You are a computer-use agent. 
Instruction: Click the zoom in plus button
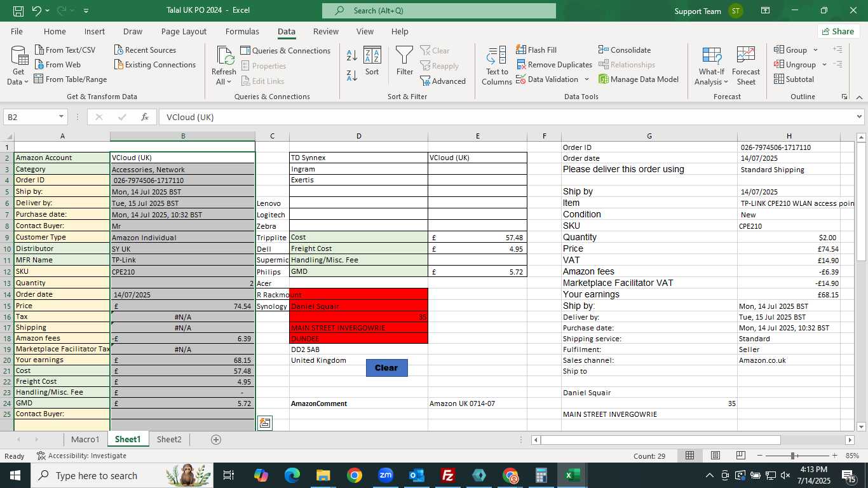[x=834, y=456]
